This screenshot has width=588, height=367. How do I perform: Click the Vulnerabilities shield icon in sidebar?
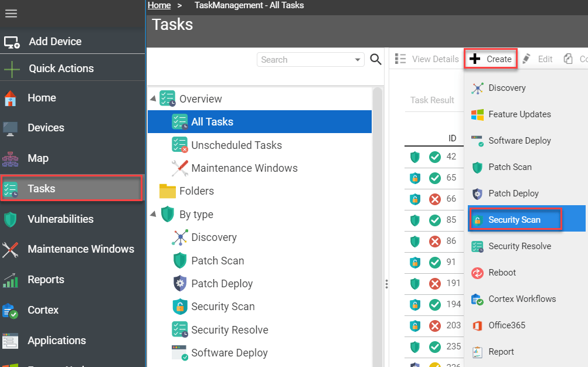pos(10,219)
